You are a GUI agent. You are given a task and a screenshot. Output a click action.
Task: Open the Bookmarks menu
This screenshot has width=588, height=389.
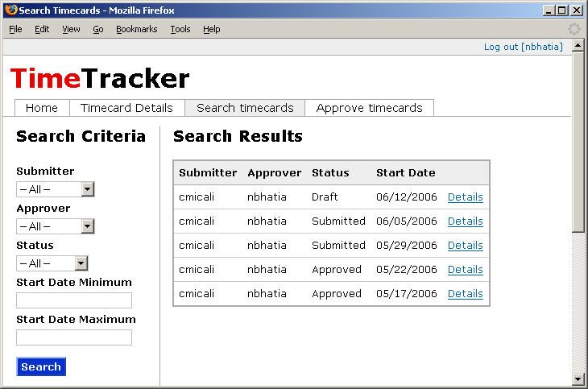[x=136, y=29]
